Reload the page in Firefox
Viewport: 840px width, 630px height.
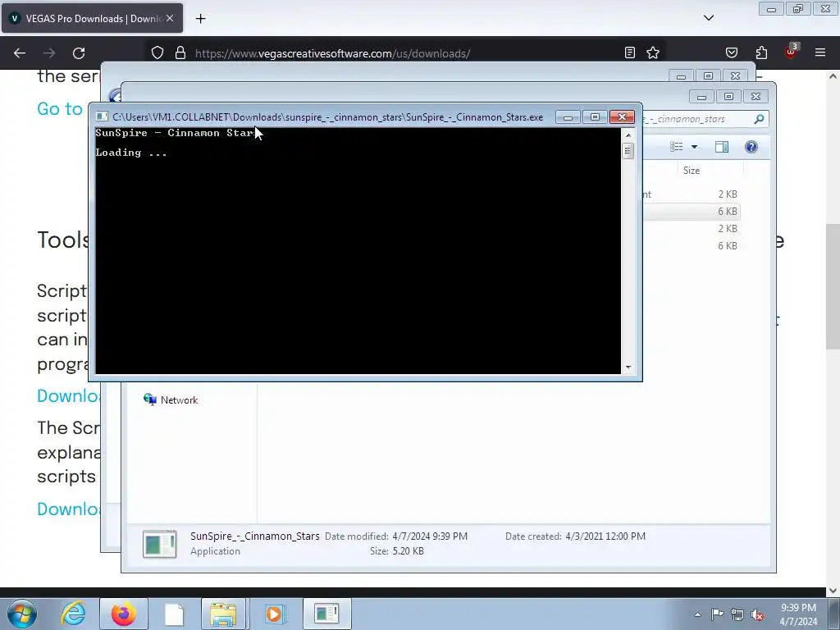[x=79, y=53]
